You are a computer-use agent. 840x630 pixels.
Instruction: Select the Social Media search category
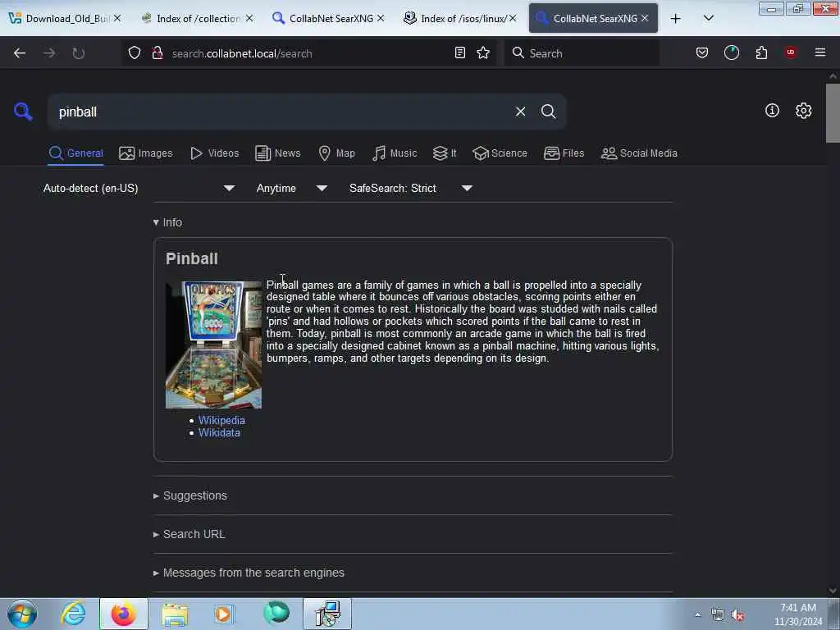point(639,153)
